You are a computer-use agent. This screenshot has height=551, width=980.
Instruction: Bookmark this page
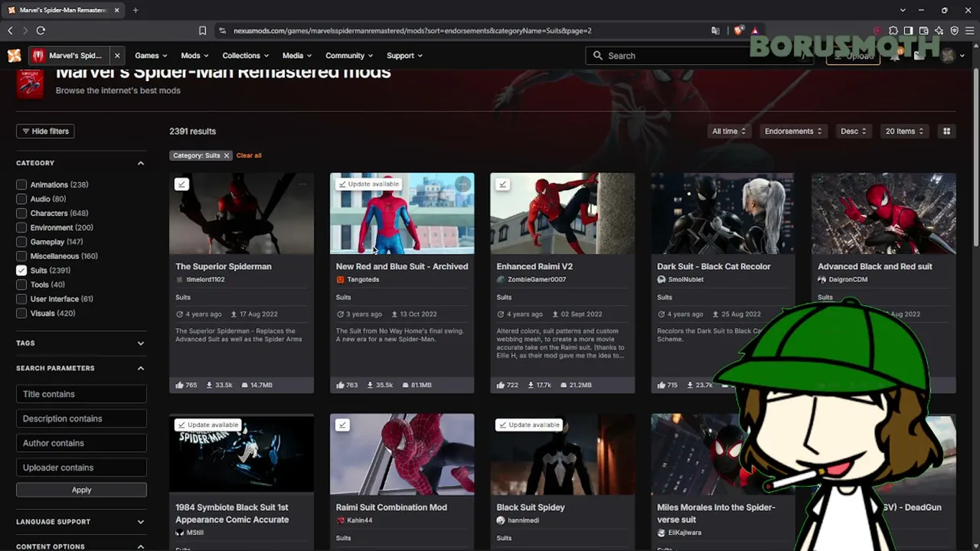point(202,31)
